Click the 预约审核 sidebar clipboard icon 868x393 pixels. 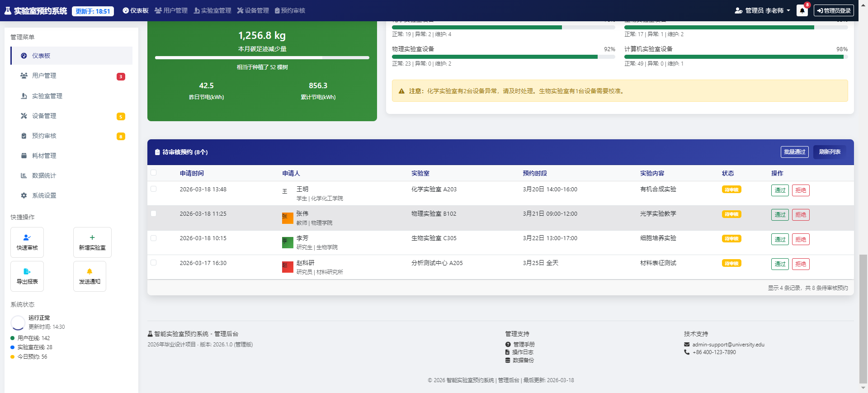pos(24,136)
